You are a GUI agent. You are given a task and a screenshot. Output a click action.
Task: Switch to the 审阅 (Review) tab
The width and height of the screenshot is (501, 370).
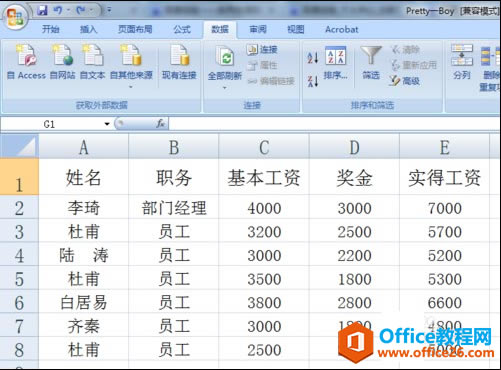click(x=258, y=30)
